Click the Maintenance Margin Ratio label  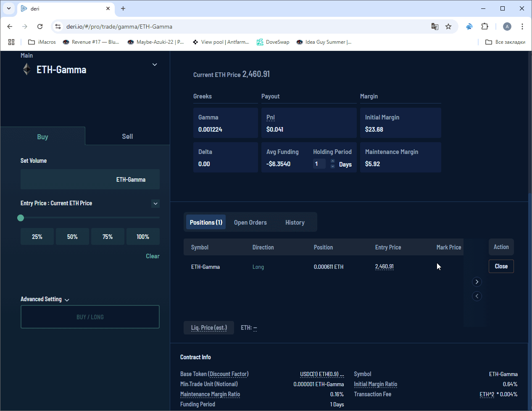(210, 394)
